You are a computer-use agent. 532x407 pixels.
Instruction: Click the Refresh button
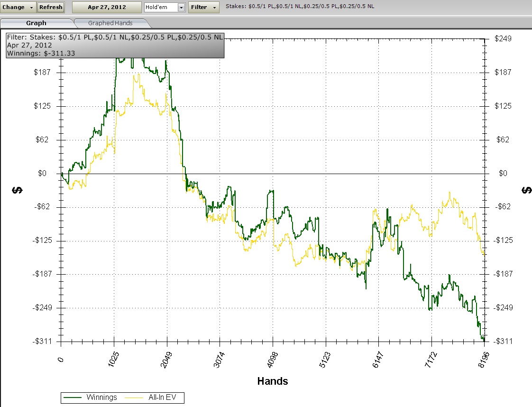tap(50, 7)
